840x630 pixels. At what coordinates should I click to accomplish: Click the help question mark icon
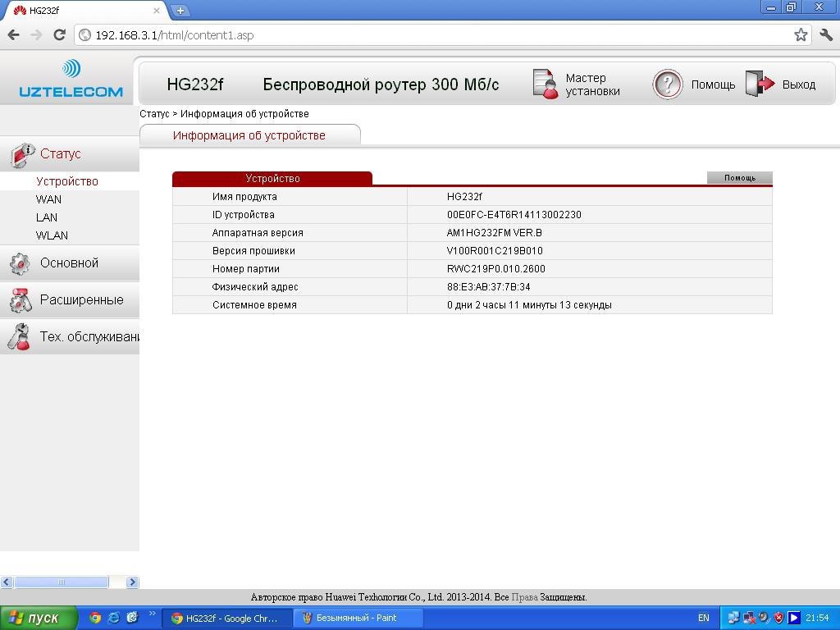[668, 84]
